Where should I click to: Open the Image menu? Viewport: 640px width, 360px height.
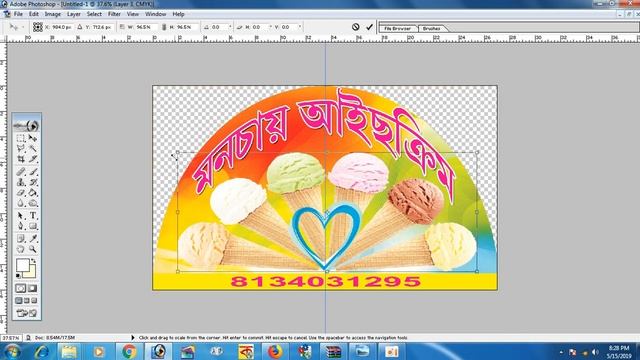[53, 14]
